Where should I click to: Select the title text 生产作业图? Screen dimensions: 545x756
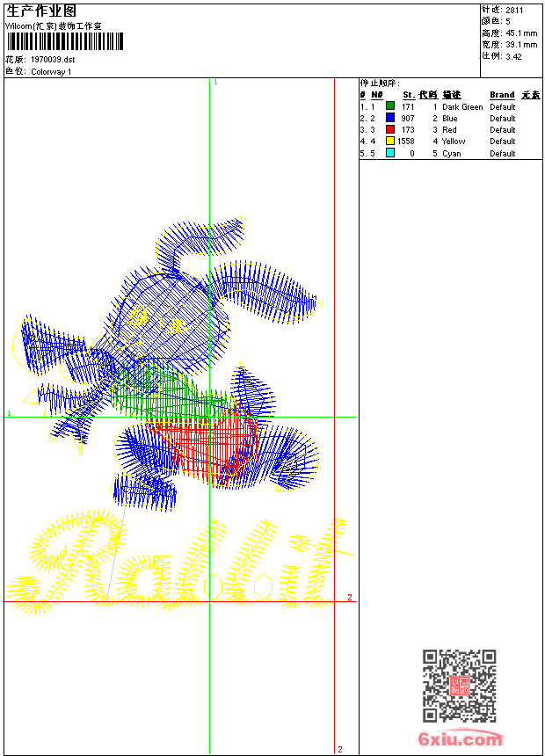[x=41, y=11]
